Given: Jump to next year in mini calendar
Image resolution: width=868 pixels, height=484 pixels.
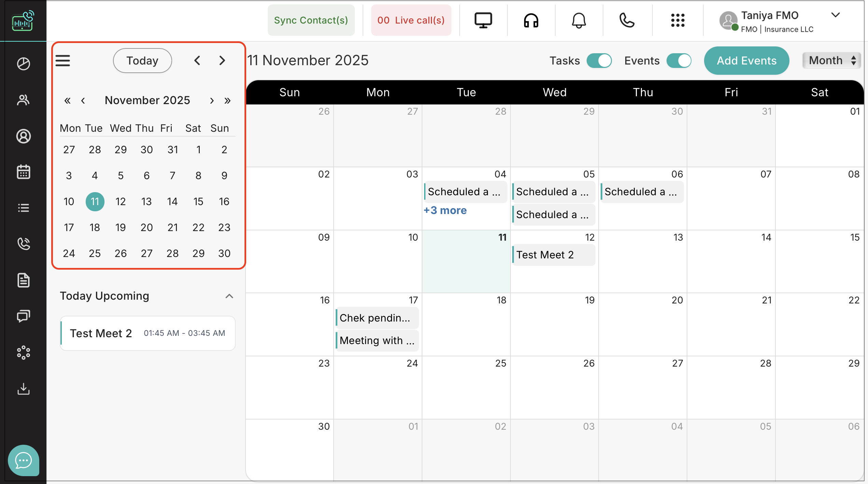Looking at the screenshot, I should click(x=227, y=100).
